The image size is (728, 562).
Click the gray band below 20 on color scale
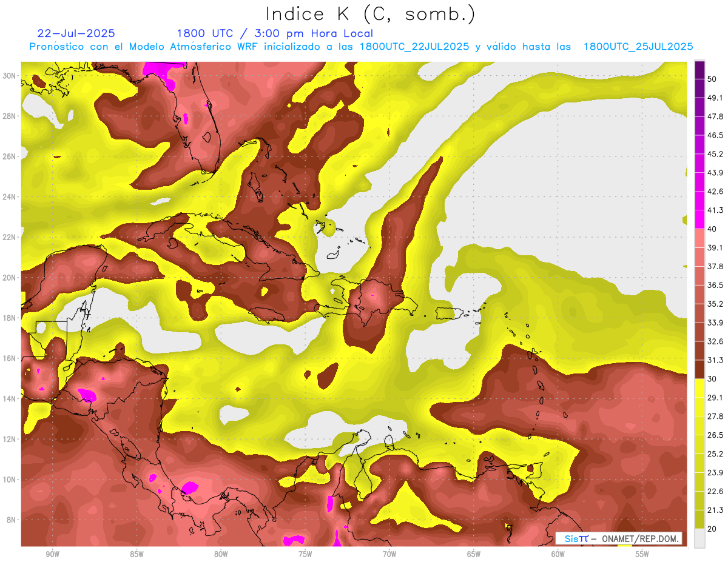[x=699, y=538]
